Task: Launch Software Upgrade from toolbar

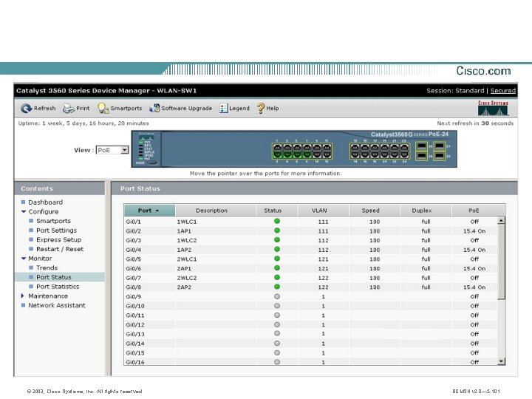Action: (x=154, y=108)
